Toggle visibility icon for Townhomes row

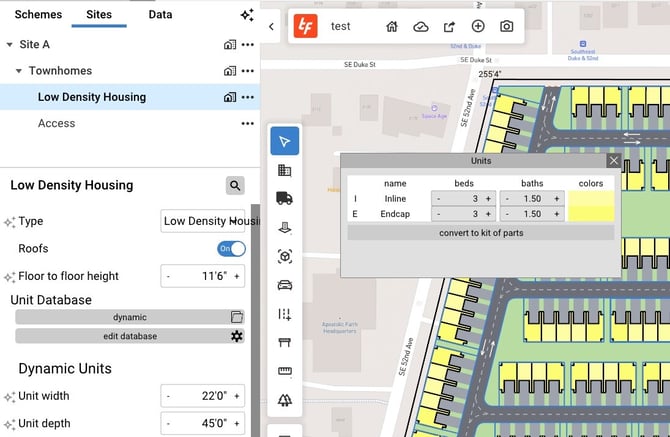tap(230, 71)
